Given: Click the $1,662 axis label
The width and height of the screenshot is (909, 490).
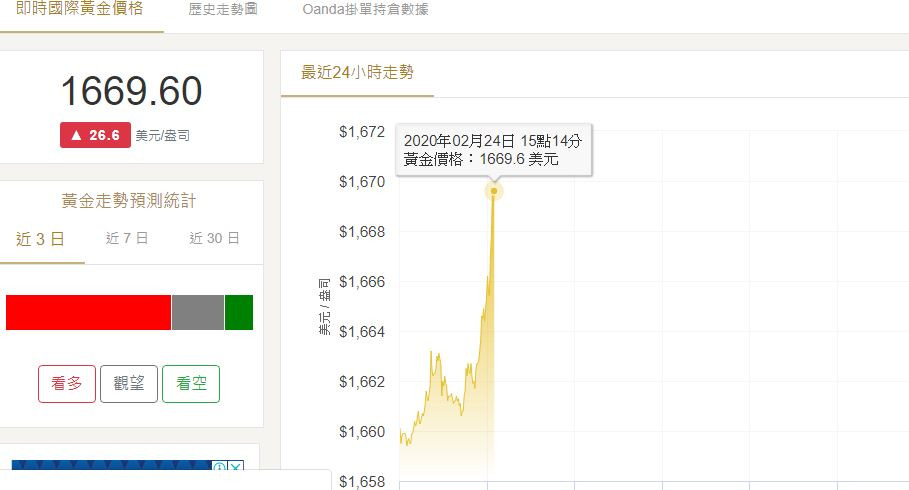Looking at the screenshot, I should (x=362, y=382).
